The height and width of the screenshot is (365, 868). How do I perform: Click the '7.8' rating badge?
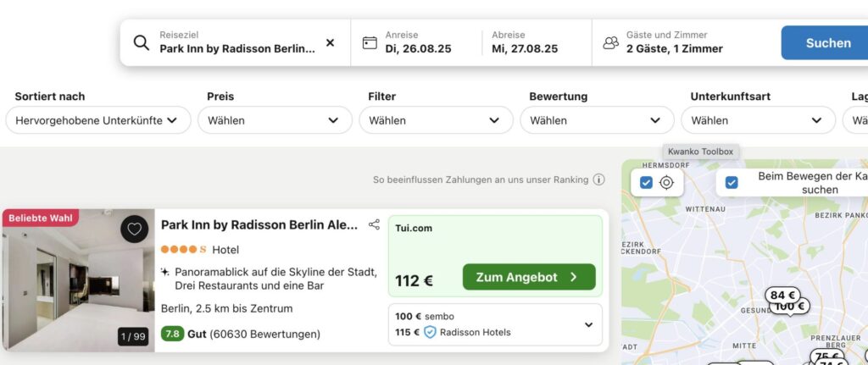coord(172,334)
